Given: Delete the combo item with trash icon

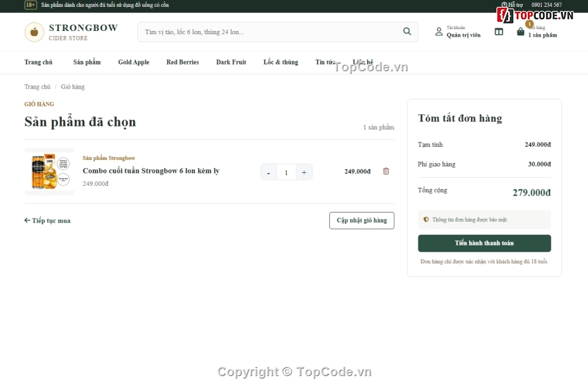Looking at the screenshot, I should click(x=386, y=171).
